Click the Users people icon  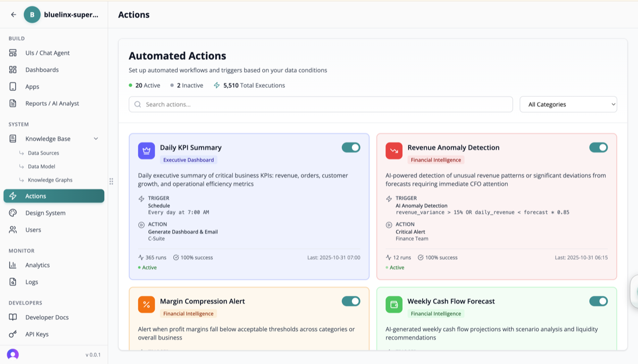(13, 230)
